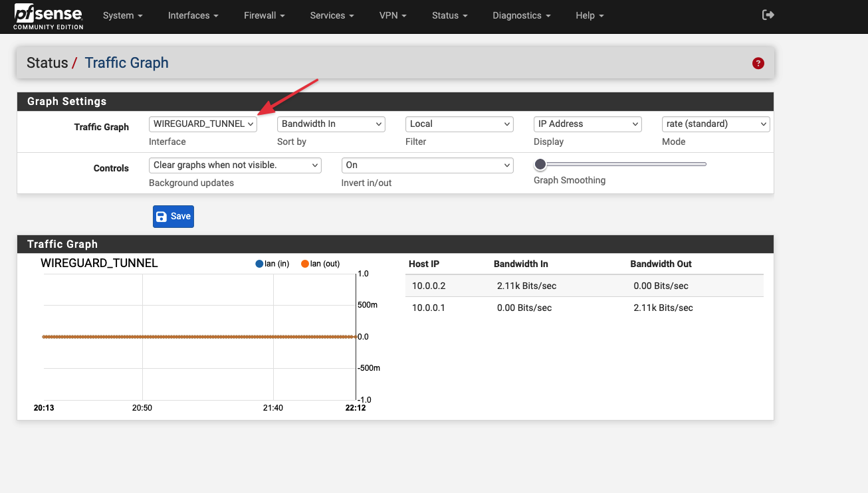868x493 pixels.
Task: Open the red help question icon
Action: (758, 63)
